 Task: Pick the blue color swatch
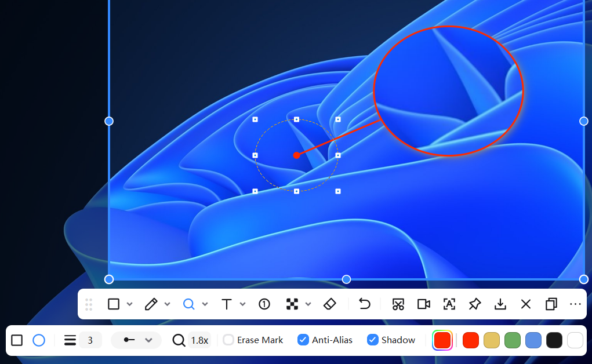[x=533, y=340]
